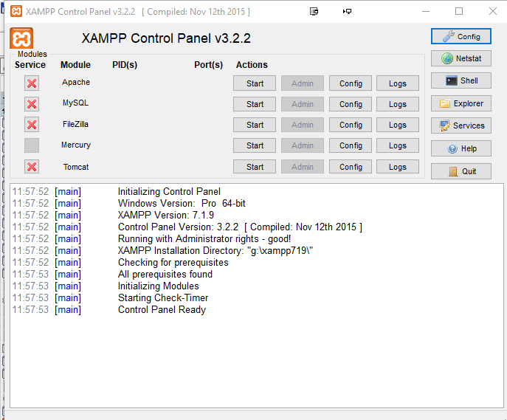Click the Apache module label

point(76,82)
